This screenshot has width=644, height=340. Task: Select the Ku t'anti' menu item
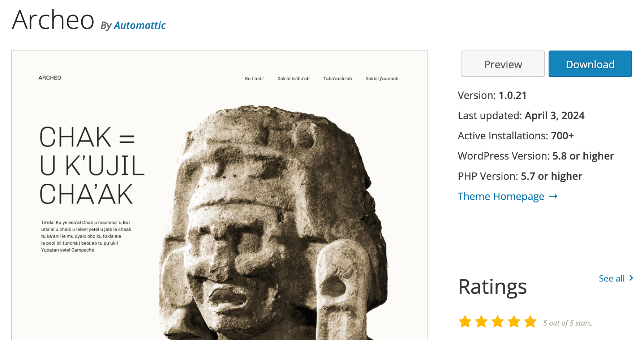pyautogui.click(x=254, y=78)
